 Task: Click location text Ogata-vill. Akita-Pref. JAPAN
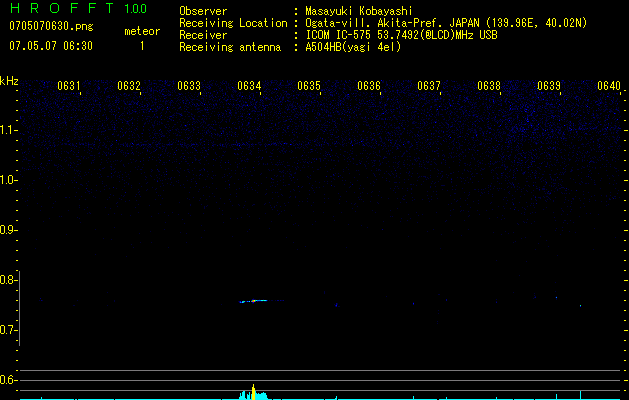(392, 23)
